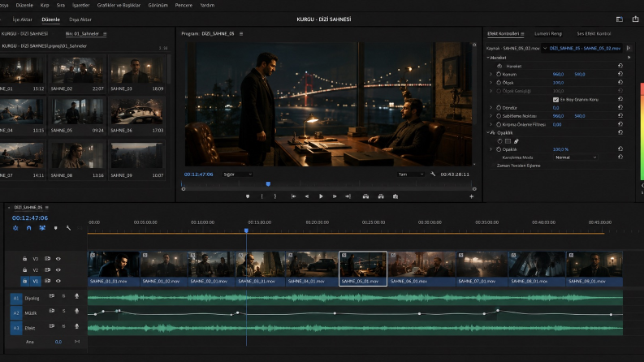Viewport: 644px width, 362px height.
Task: Play the DİZİ_SAHNE_05 sequence
Action: [x=321, y=196]
